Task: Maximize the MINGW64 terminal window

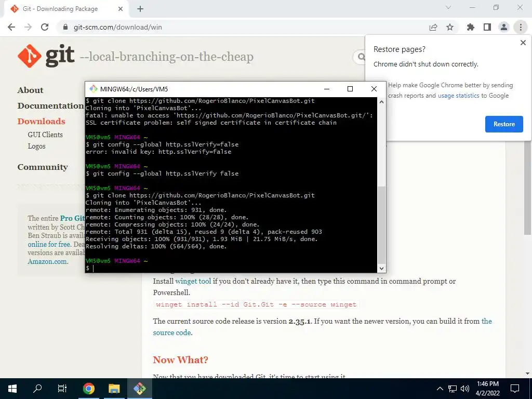Action: tap(350, 89)
